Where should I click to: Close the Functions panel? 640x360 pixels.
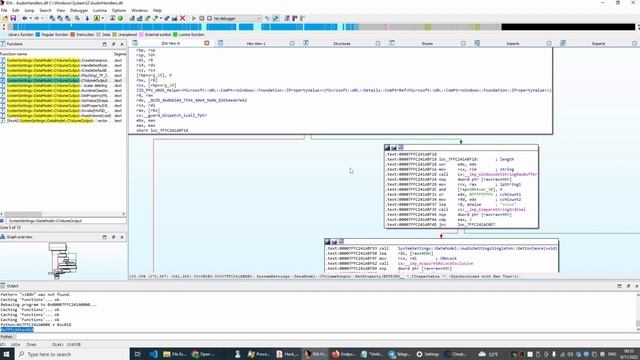[122, 44]
